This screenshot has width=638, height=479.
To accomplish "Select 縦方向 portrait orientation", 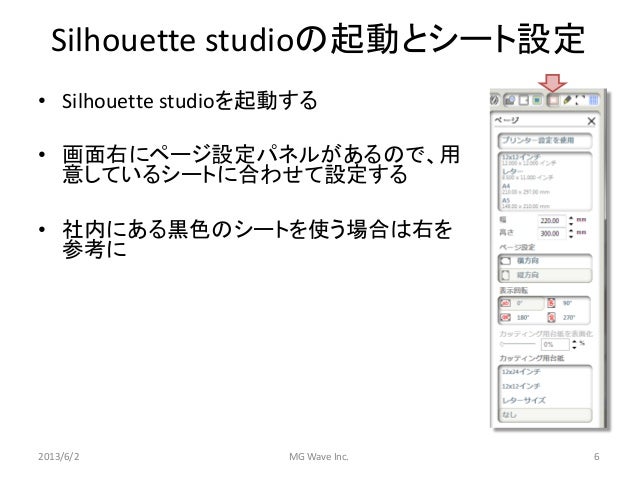I will [545, 275].
